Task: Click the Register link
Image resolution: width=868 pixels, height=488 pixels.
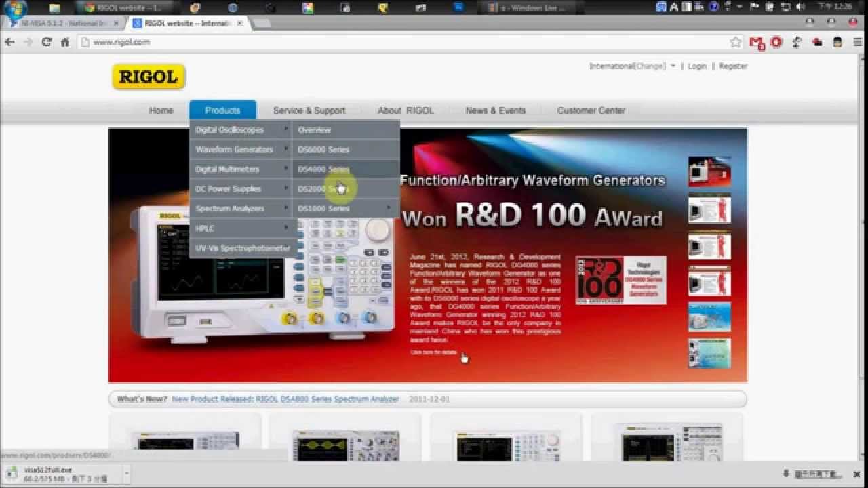Action: tap(733, 66)
